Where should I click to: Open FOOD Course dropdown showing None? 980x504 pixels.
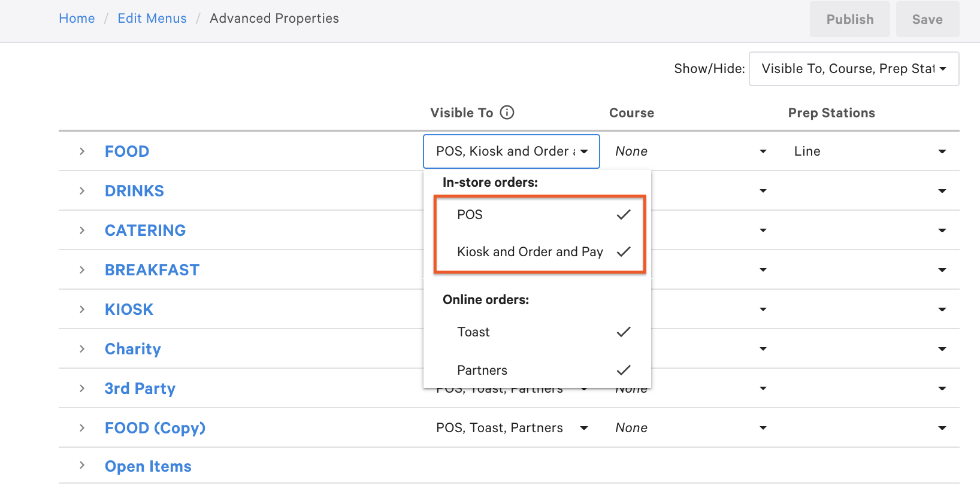690,151
